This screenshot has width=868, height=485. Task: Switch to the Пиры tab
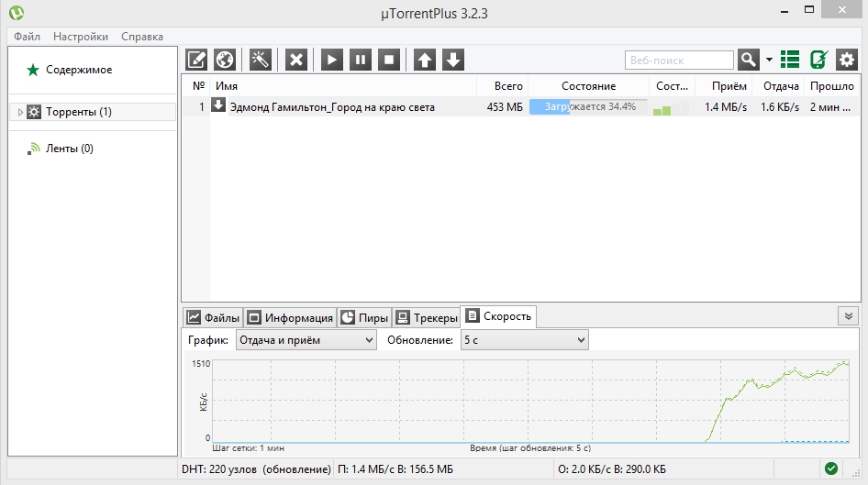click(x=364, y=317)
